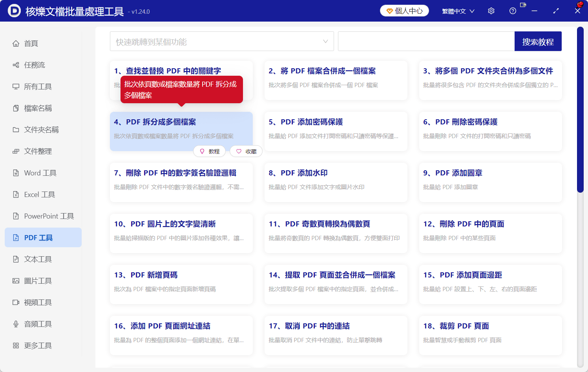
Task: Click the Excel document icon in sidebar
Action: 16,194
